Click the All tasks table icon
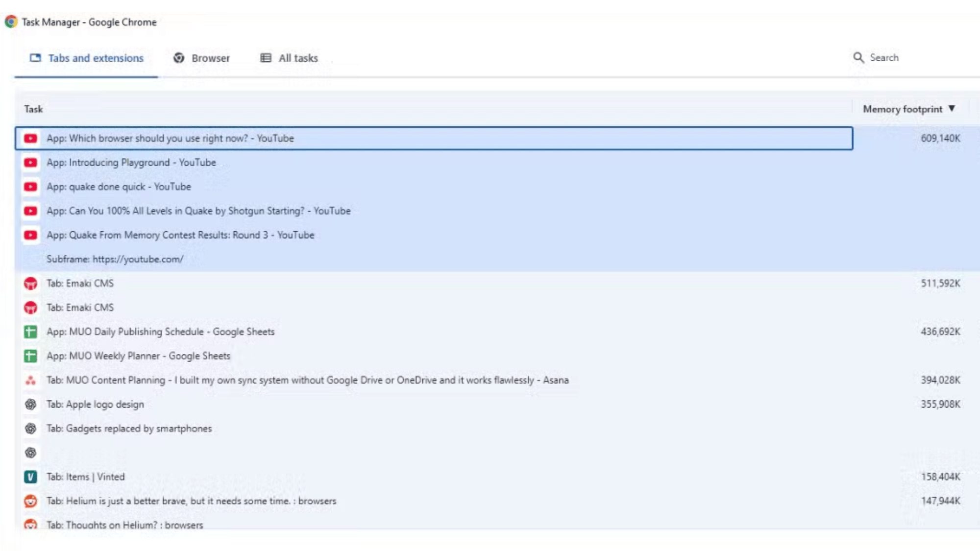 point(266,58)
